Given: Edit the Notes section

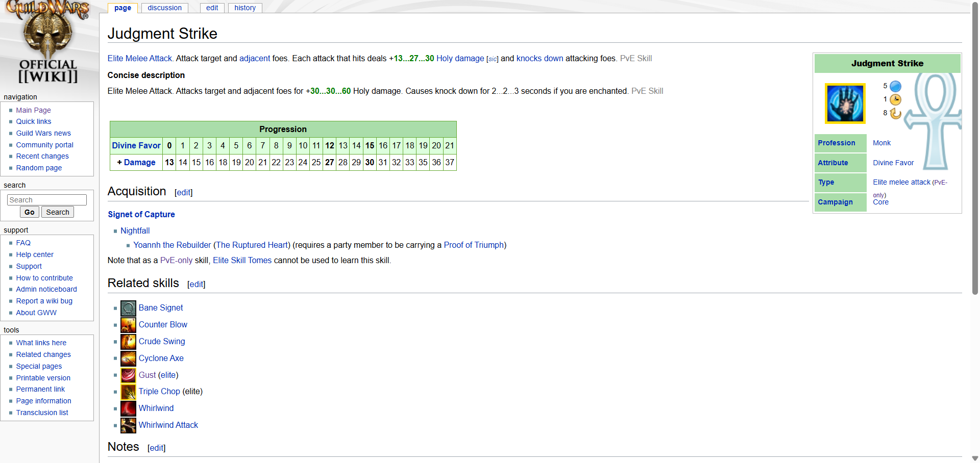Looking at the screenshot, I should pyautogui.click(x=157, y=448).
